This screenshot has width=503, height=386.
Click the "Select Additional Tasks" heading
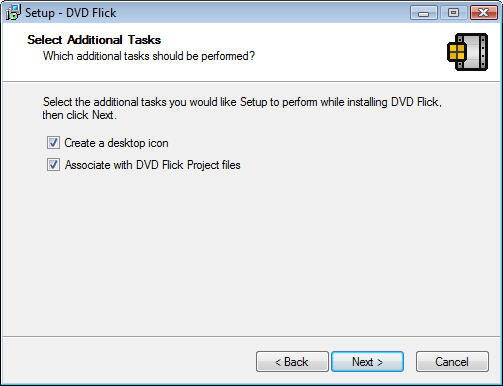[x=94, y=40]
